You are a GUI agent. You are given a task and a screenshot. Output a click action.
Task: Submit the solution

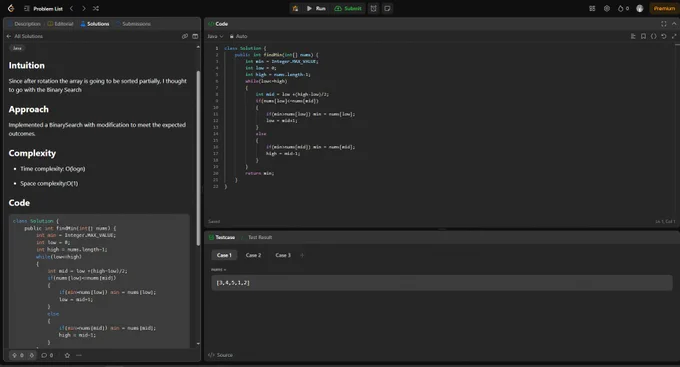(348, 8)
